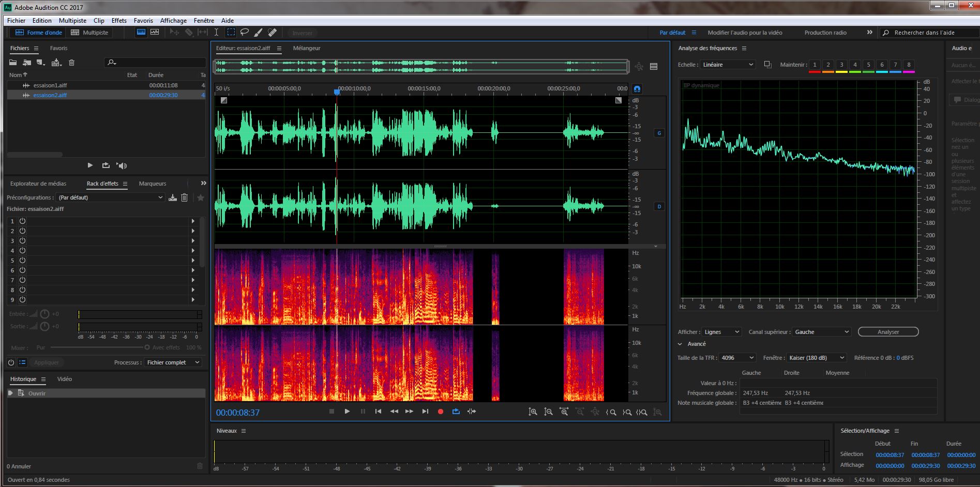980x487 pixels.
Task: Open the Echelle Linéaire dropdown
Action: coord(728,65)
